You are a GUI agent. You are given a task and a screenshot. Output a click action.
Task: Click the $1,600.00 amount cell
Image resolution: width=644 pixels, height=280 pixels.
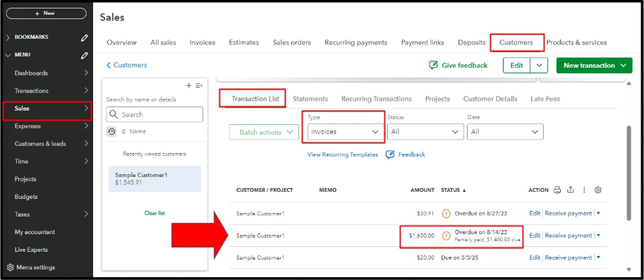(x=421, y=236)
